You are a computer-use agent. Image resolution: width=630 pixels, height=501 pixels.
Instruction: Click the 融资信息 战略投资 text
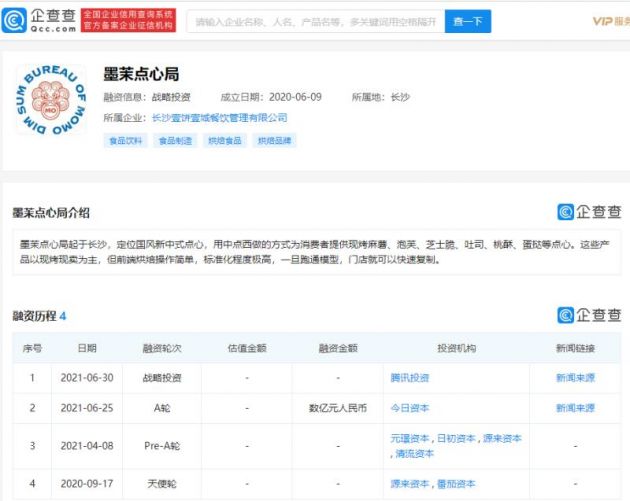(147, 97)
